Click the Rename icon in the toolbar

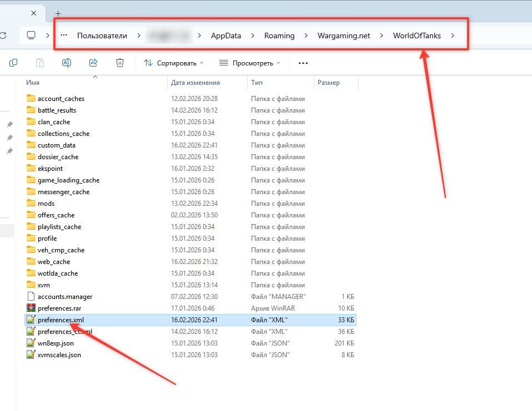(67, 63)
